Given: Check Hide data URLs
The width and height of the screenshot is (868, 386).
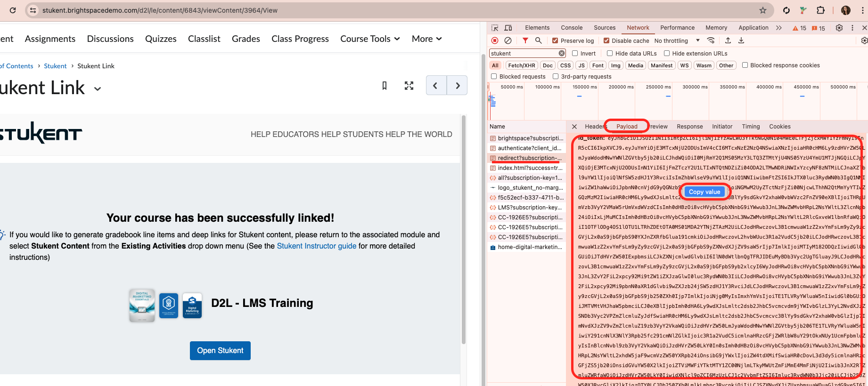Looking at the screenshot, I should pos(610,53).
